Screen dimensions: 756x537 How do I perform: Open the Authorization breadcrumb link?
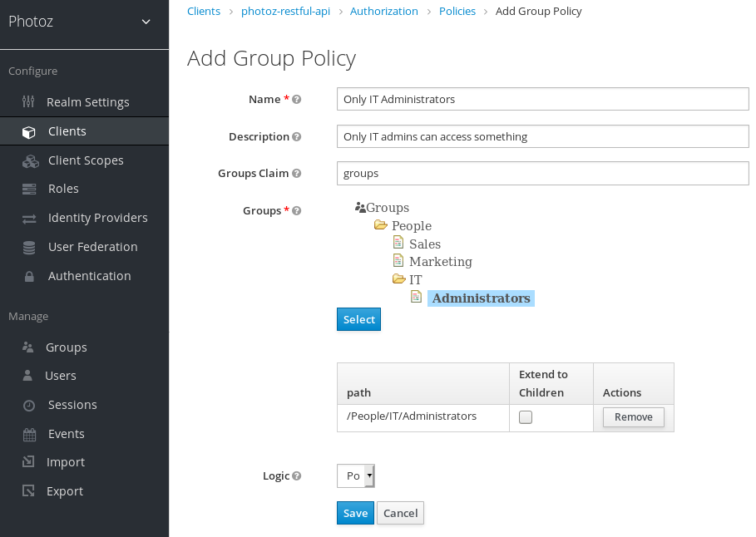tap(384, 12)
